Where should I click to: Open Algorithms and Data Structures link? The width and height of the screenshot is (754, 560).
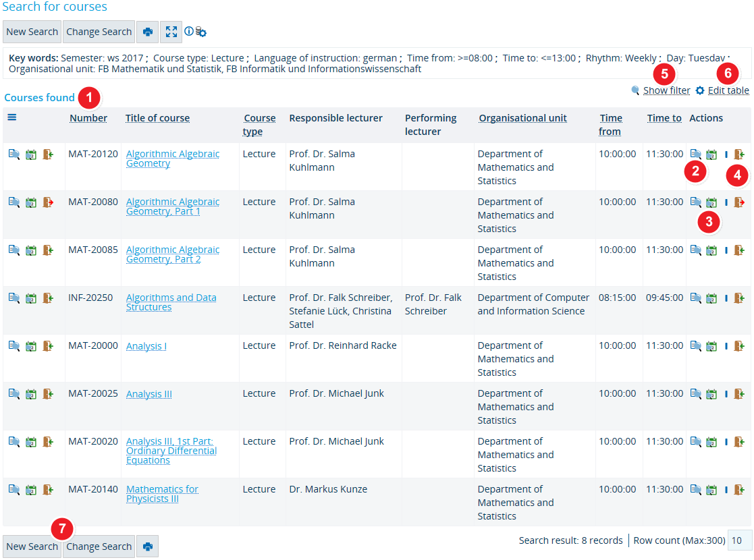pyautogui.click(x=171, y=302)
